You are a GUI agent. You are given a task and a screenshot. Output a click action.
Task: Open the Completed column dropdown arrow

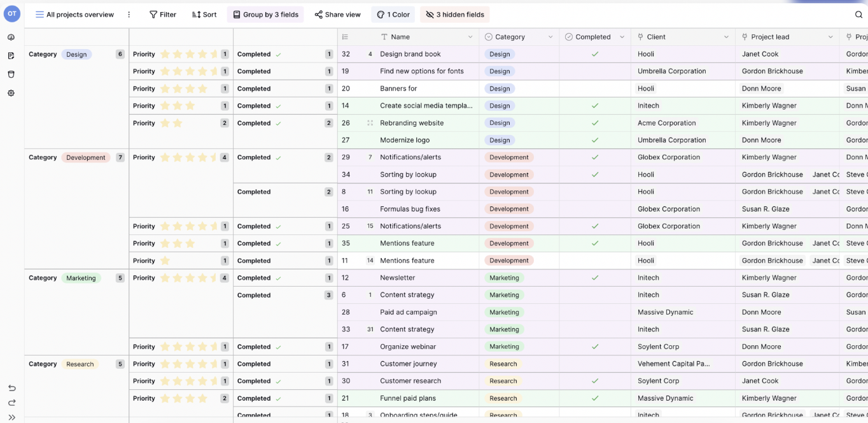(622, 37)
